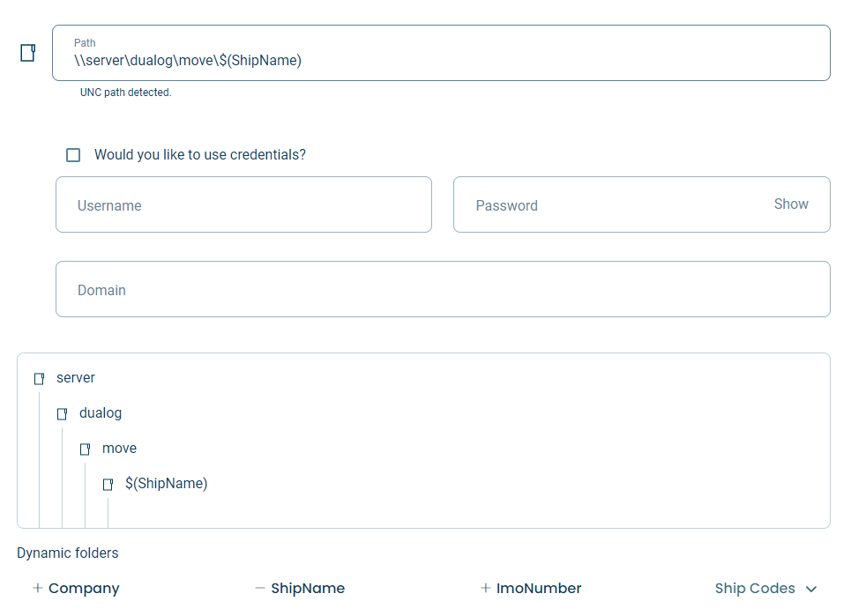Click the plus icon next to Company
851x616 pixels.
tap(37, 588)
